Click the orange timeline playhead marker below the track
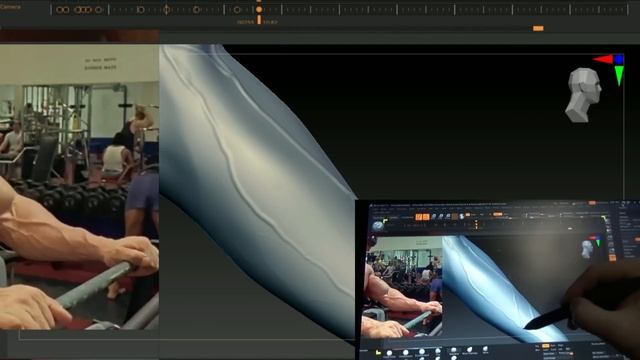Viewport: 640px width, 360px height. point(259,20)
